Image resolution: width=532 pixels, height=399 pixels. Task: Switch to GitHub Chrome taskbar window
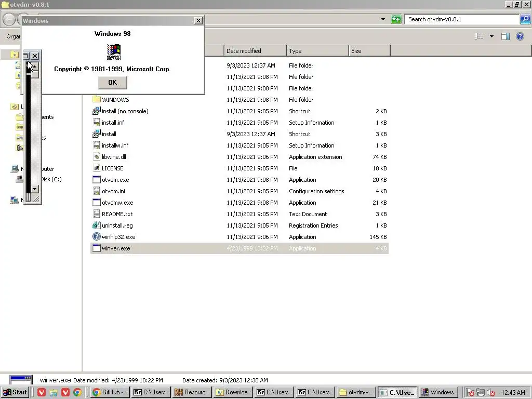tap(110, 392)
